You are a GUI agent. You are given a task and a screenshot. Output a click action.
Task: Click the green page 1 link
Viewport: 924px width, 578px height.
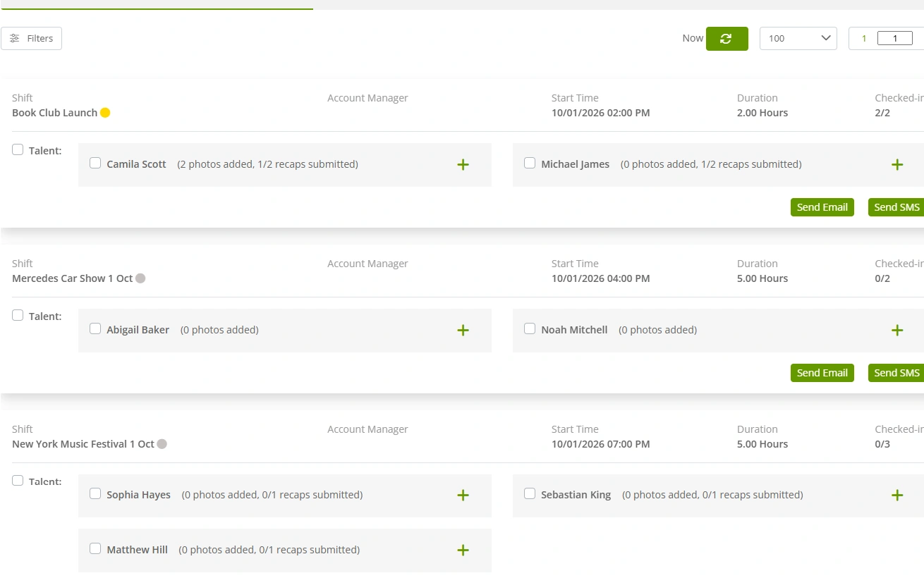(864, 39)
